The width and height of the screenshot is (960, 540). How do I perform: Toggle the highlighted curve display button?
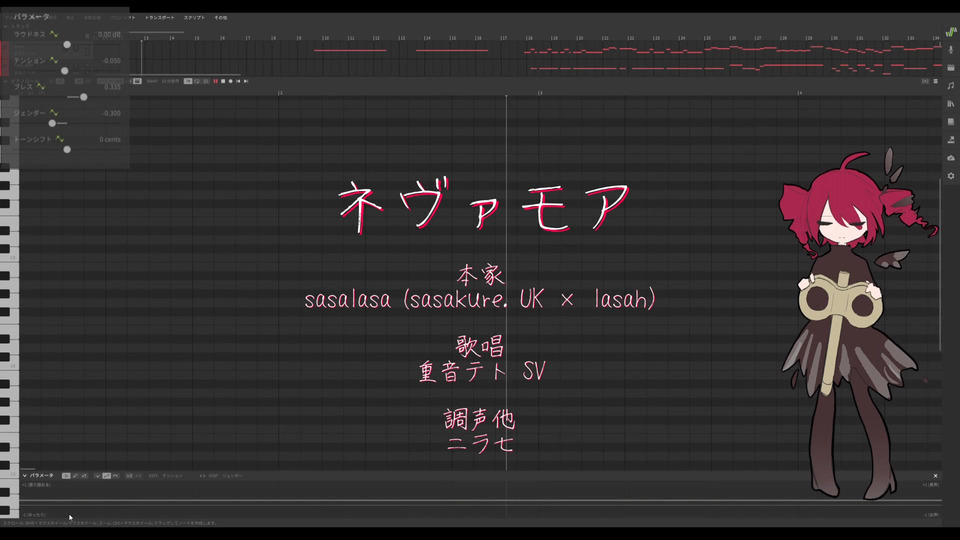coord(106,476)
